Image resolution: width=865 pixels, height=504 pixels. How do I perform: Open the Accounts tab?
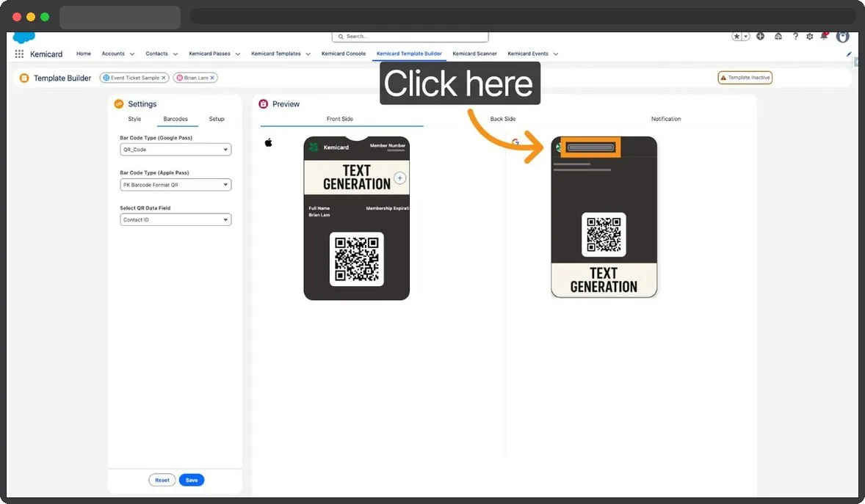(x=113, y=54)
